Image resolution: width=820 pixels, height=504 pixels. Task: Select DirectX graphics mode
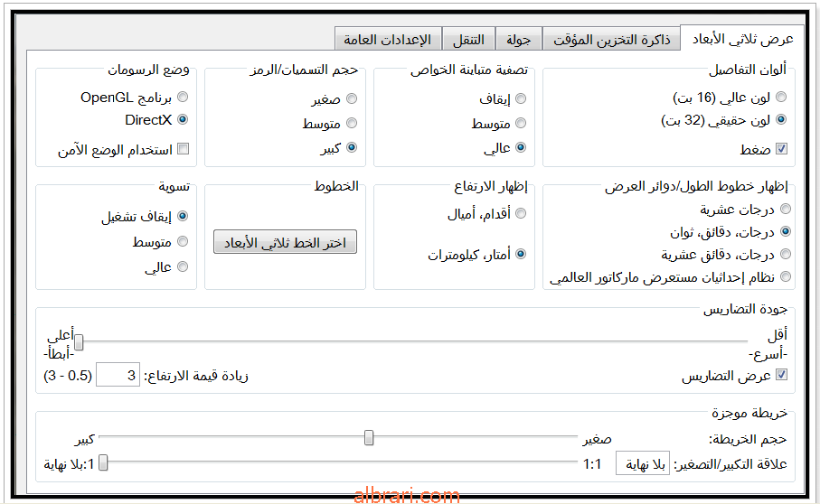click(x=183, y=119)
